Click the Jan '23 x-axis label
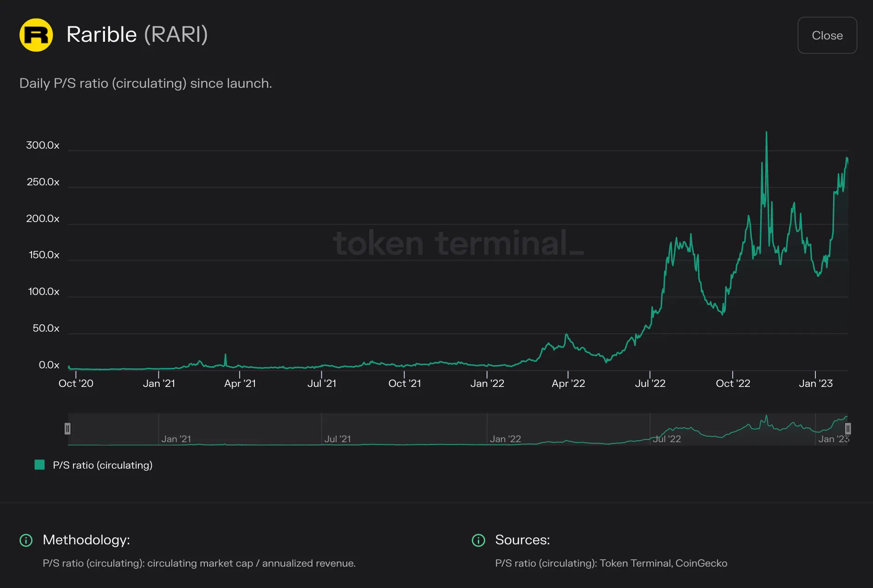 [x=815, y=384]
